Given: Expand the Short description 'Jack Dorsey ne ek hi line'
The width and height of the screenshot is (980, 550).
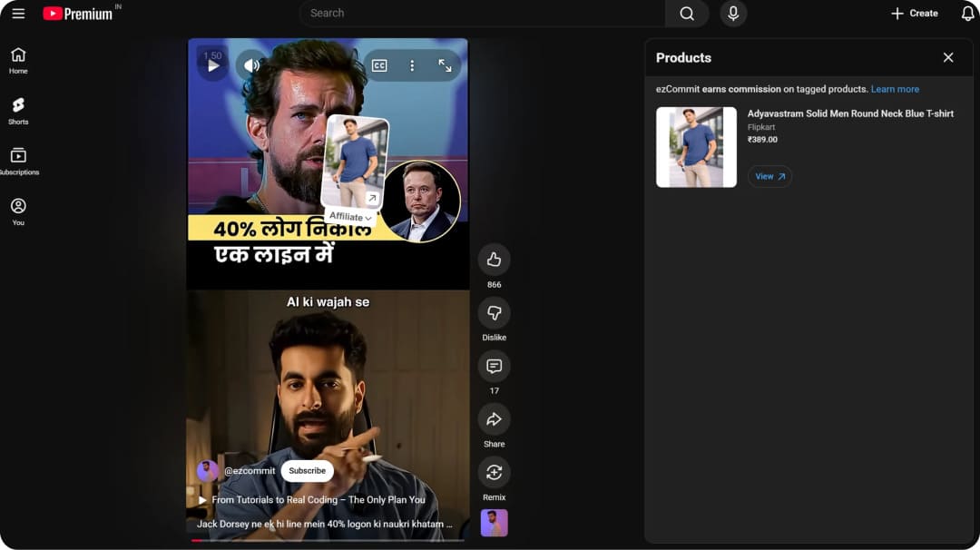Looking at the screenshot, I should coord(324,525).
